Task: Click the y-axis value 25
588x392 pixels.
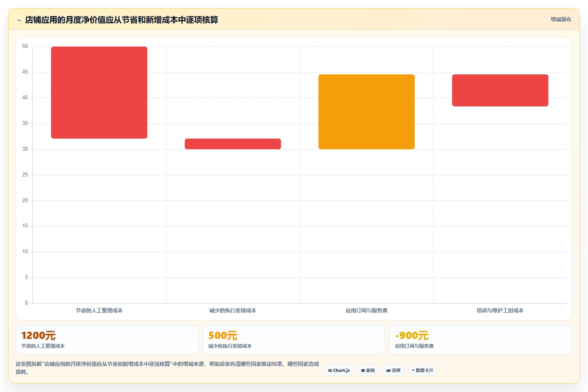Action: [25, 175]
